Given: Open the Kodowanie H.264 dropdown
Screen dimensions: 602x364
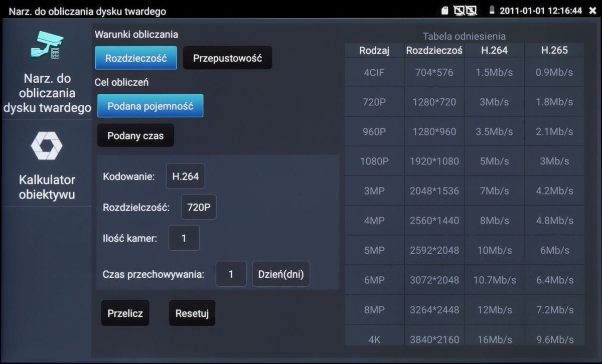Looking at the screenshot, I should [185, 176].
